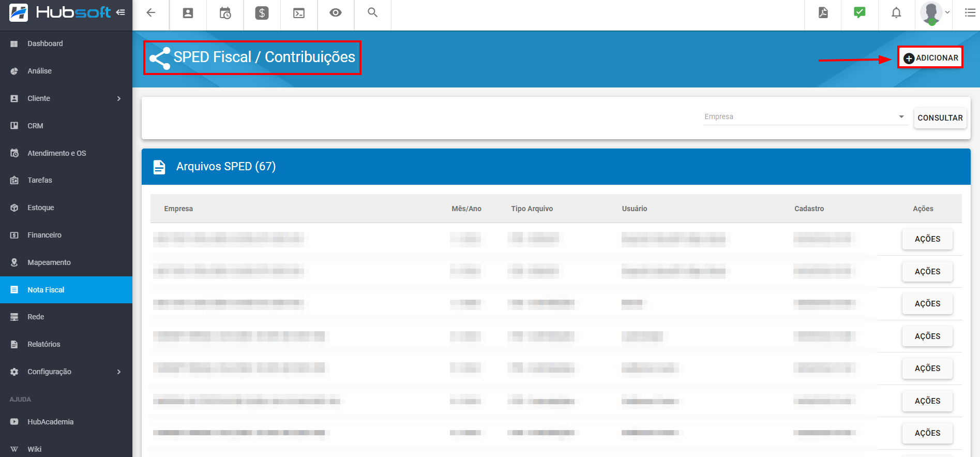Go back using the top arrow icon
Viewport: 980px width, 457px height.
pyautogui.click(x=151, y=13)
